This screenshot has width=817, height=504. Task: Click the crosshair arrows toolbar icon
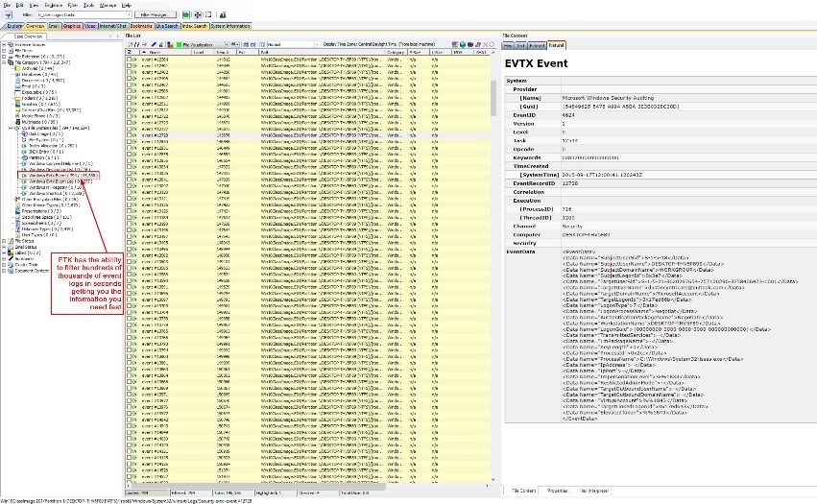point(198,15)
